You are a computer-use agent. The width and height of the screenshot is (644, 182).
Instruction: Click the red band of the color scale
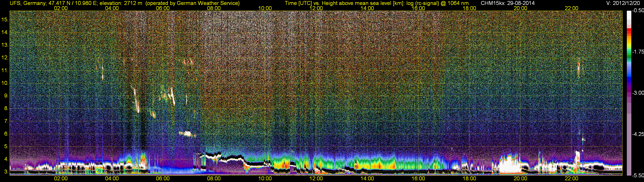(x=629, y=31)
